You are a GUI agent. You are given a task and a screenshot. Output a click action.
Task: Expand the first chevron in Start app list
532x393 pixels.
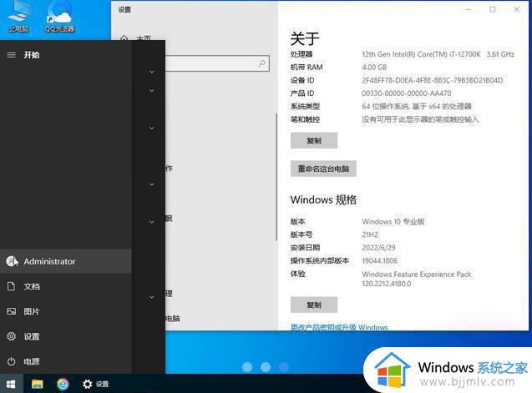pyautogui.click(x=151, y=72)
